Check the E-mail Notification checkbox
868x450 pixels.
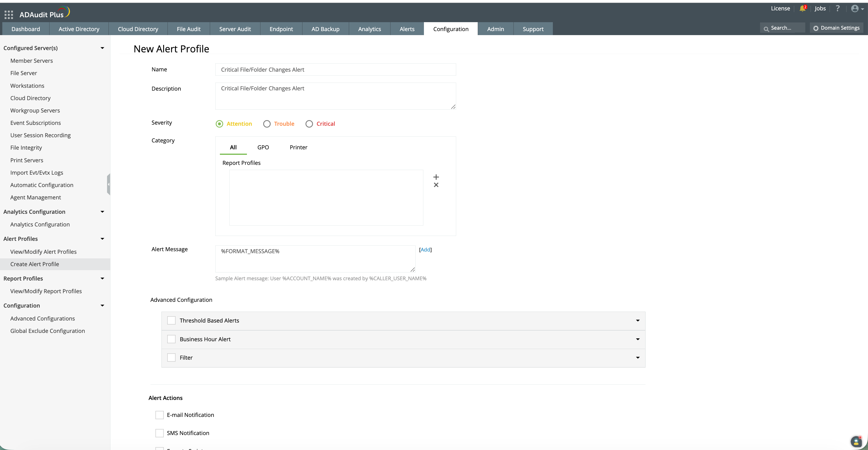click(x=159, y=415)
